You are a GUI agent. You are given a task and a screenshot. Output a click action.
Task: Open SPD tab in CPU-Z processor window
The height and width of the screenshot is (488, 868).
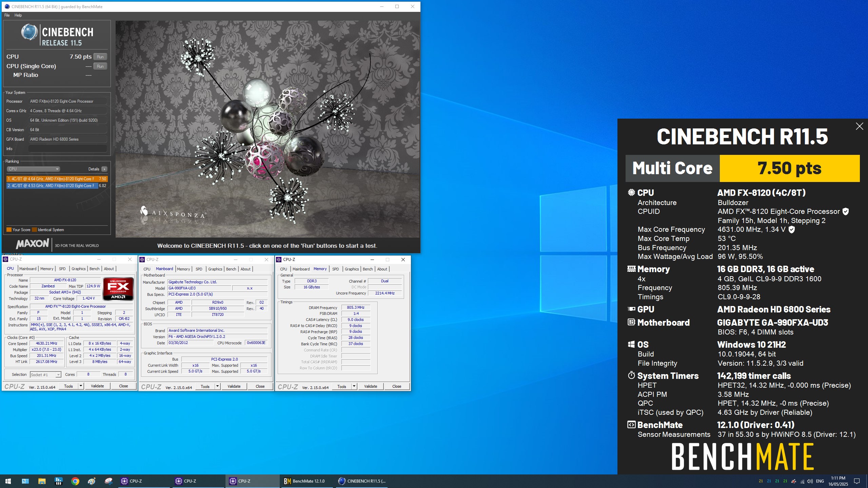click(62, 269)
